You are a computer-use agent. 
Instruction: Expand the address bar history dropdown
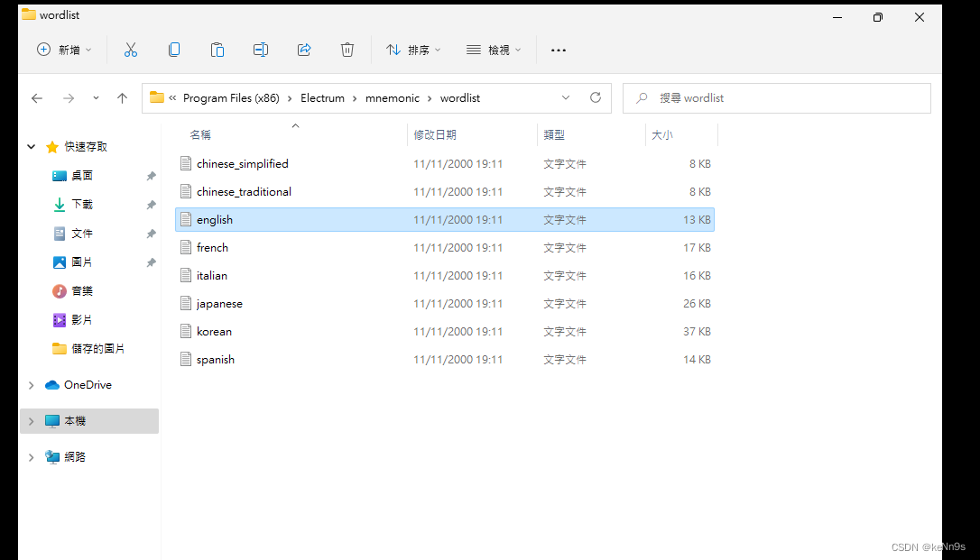click(x=566, y=98)
